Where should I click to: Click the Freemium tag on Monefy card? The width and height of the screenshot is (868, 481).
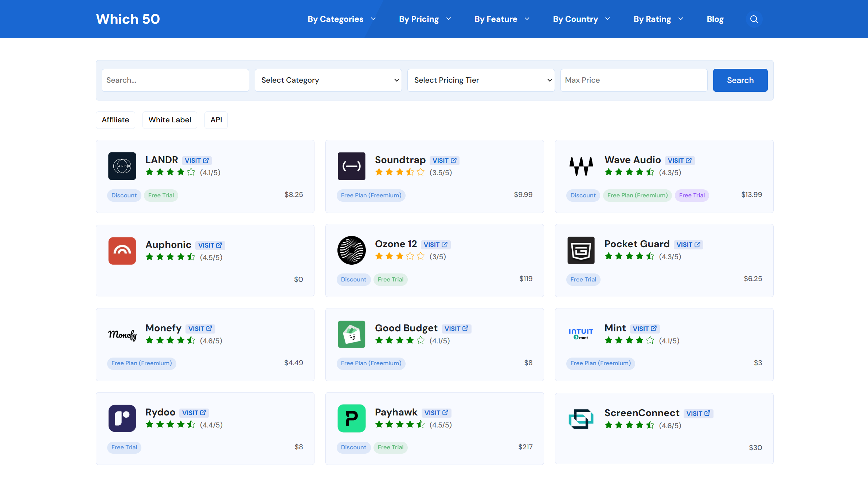(x=142, y=363)
